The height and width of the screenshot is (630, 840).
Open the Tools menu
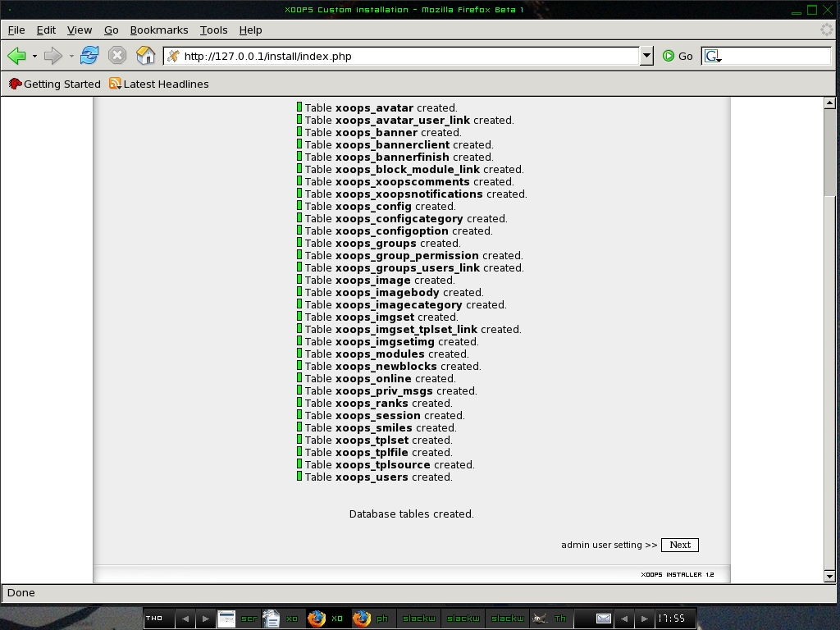pyautogui.click(x=213, y=30)
